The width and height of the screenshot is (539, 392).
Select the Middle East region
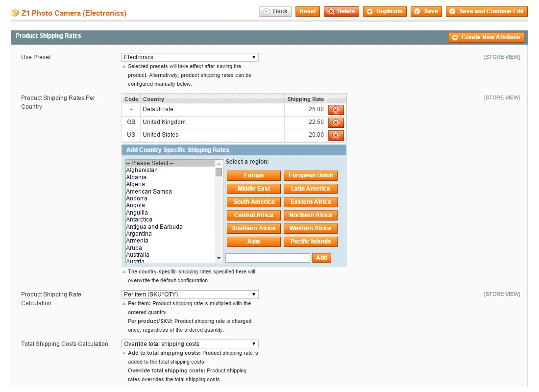[254, 189]
